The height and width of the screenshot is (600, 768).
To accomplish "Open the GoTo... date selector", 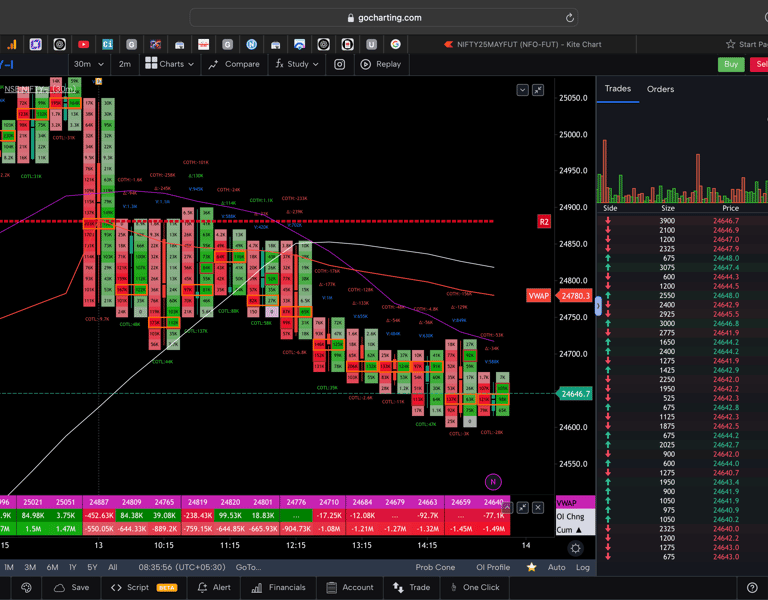I will [248, 567].
